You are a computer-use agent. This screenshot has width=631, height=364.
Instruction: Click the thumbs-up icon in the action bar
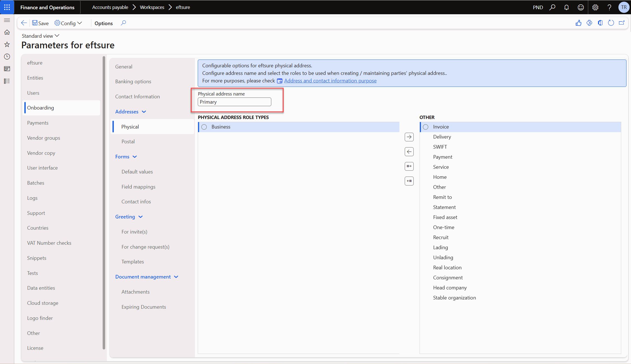click(578, 23)
